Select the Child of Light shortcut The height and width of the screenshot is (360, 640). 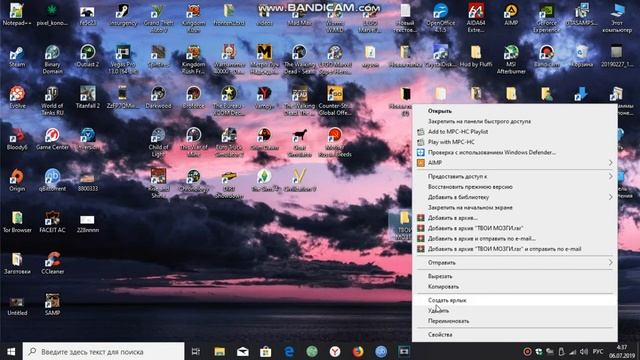pos(158,142)
